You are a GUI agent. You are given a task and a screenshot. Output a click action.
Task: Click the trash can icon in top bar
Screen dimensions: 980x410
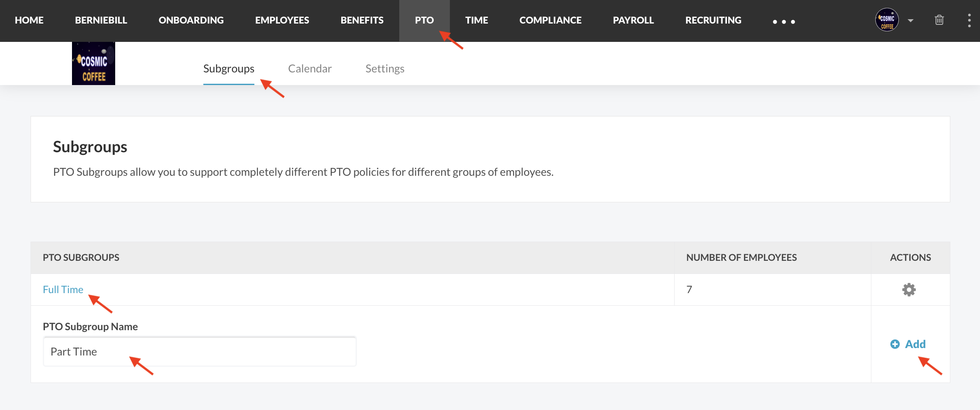point(939,20)
